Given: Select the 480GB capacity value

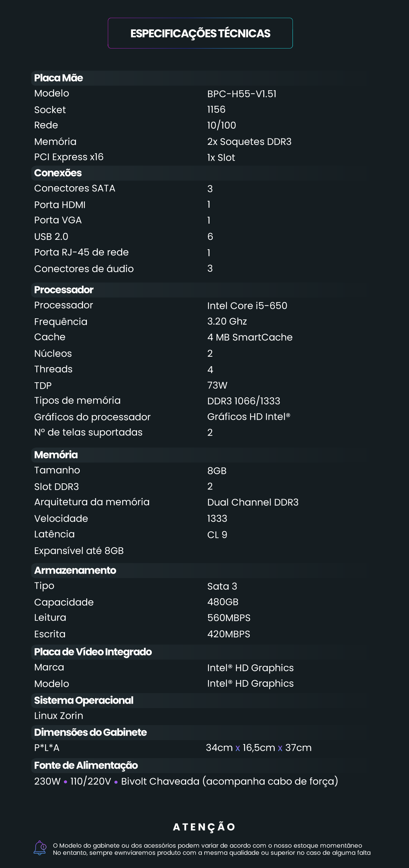Looking at the screenshot, I should point(223,602).
